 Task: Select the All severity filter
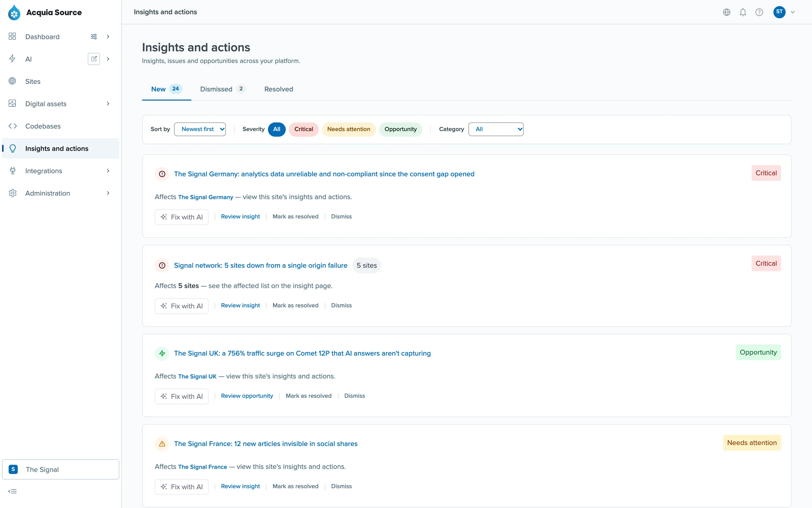277,129
